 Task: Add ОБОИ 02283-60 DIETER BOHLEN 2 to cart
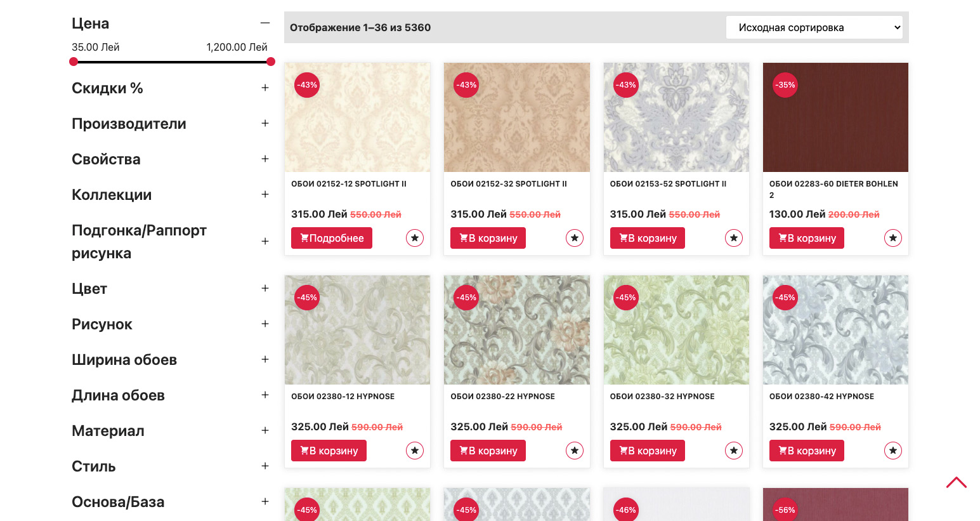[807, 238]
